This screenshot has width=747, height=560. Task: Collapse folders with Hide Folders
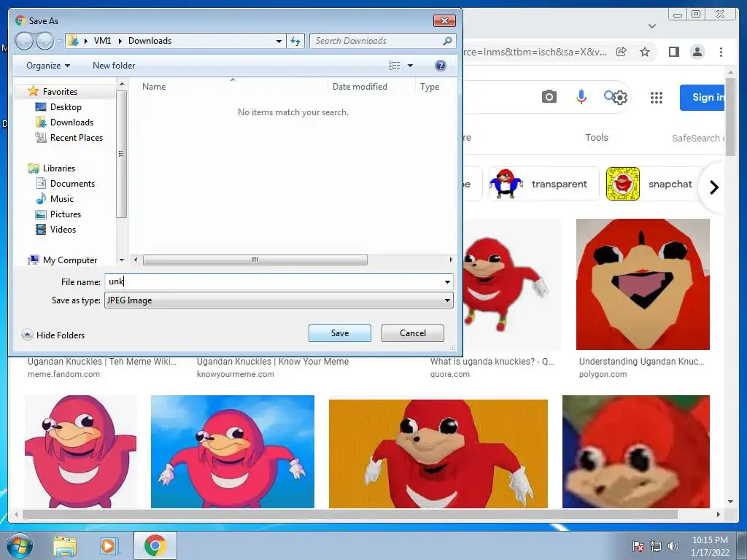click(x=53, y=335)
